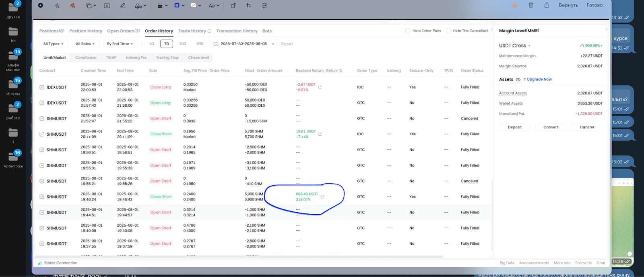Image resolution: width=644 pixels, height=277 pixels.
Task: Open the Инфлы chat folder
Action: click(x=13, y=87)
